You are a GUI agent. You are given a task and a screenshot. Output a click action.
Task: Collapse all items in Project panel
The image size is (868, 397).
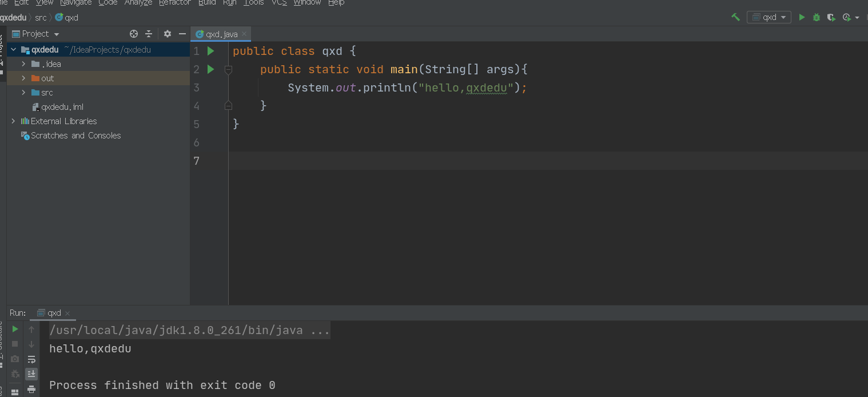[149, 34]
